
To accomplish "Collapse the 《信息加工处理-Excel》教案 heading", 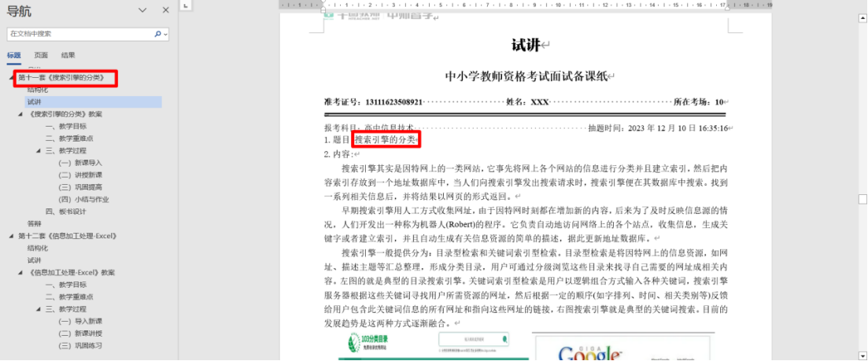I will pyautogui.click(x=21, y=273).
